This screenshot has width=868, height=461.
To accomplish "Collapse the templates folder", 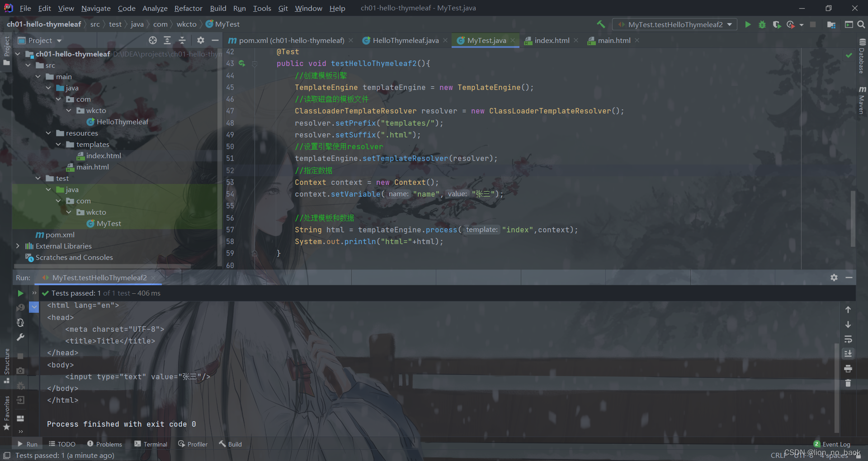I will 59,144.
